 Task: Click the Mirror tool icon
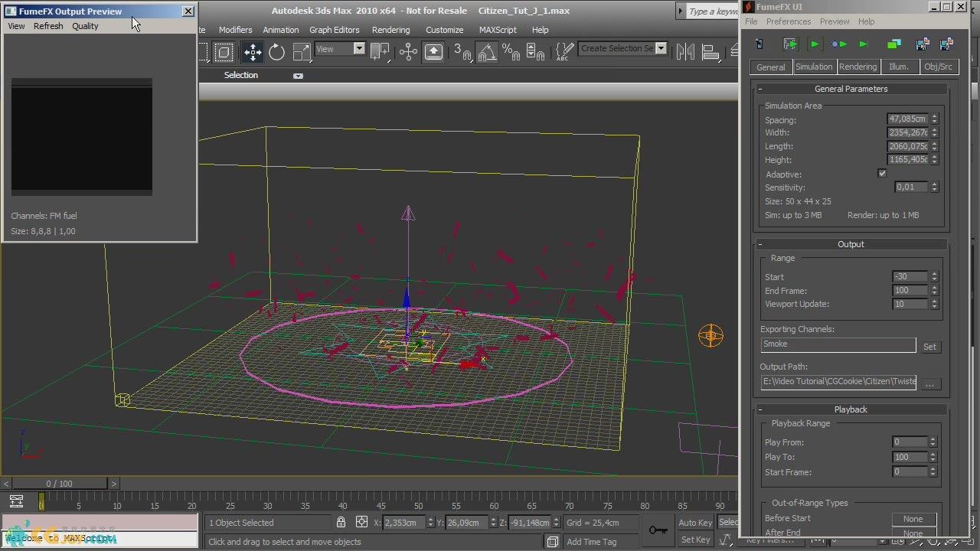pos(685,51)
